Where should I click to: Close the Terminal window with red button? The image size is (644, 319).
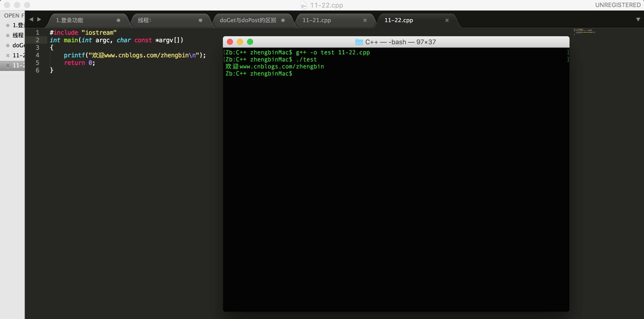[230, 42]
